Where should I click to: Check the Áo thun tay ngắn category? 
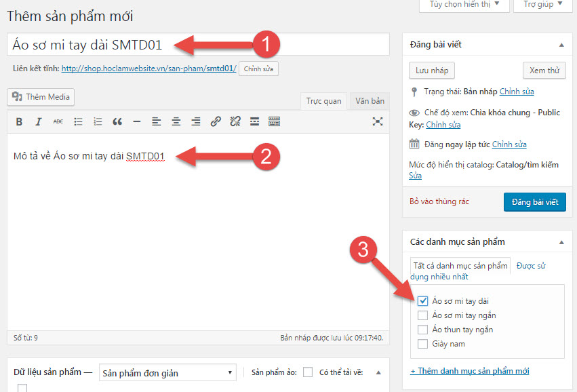[x=423, y=330]
